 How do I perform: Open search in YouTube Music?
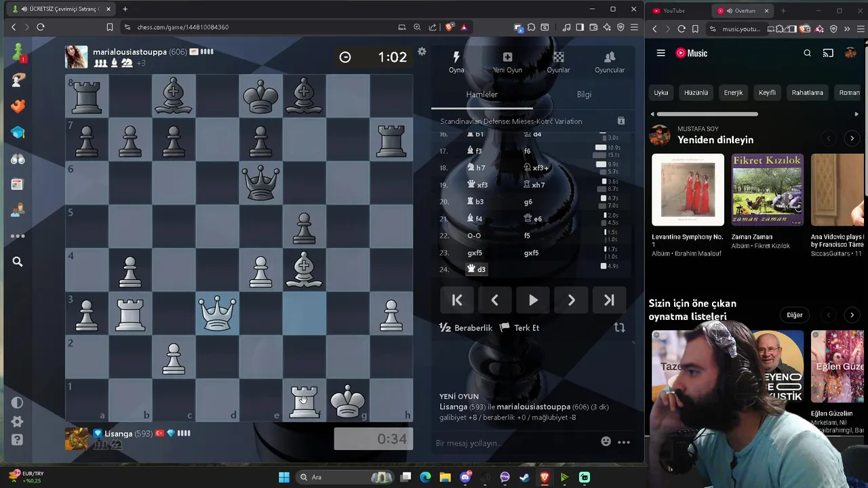pyautogui.click(x=807, y=53)
